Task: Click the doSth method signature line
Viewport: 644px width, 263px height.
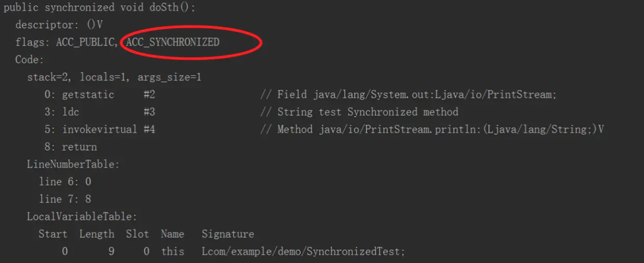Action: click(100, 8)
